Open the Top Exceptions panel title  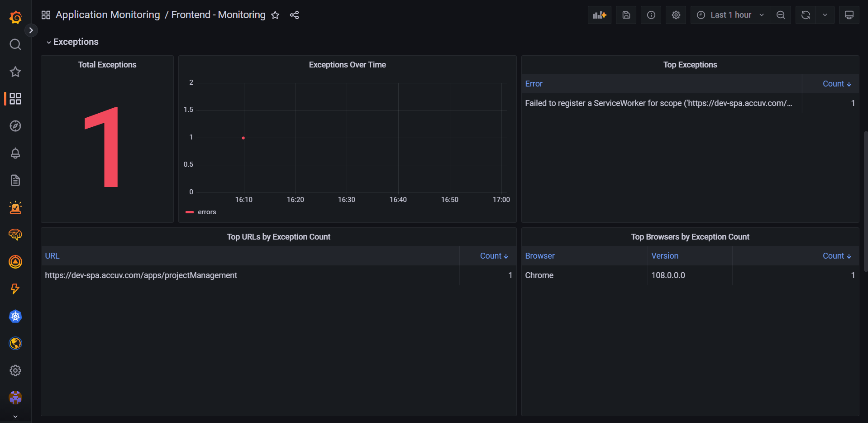[690, 65]
